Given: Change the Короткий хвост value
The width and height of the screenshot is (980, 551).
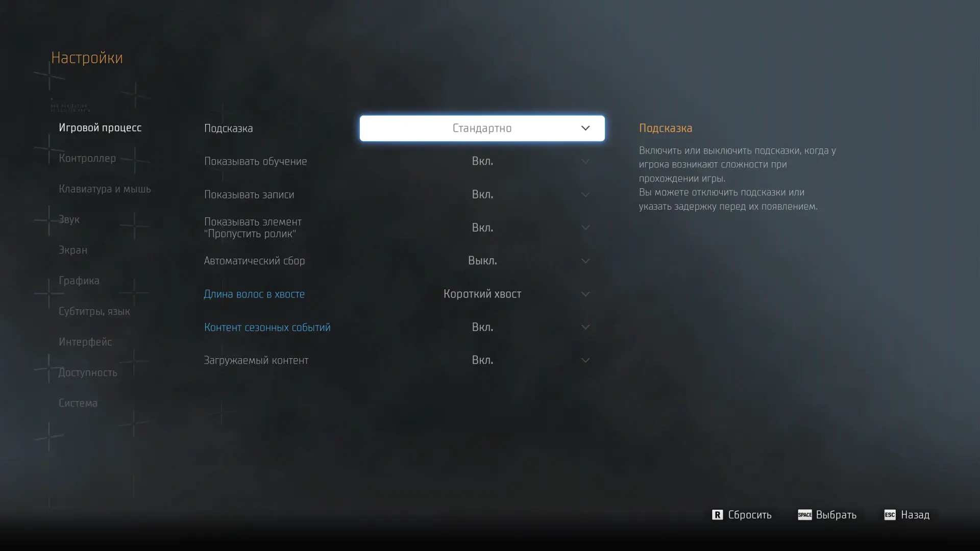Looking at the screenshot, I should pos(482,294).
